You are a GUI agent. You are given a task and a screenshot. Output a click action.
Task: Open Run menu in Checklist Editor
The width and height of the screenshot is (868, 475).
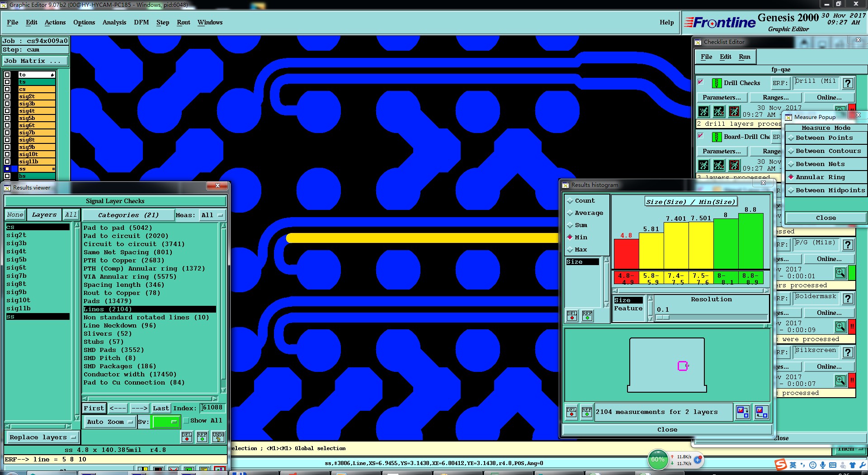745,57
